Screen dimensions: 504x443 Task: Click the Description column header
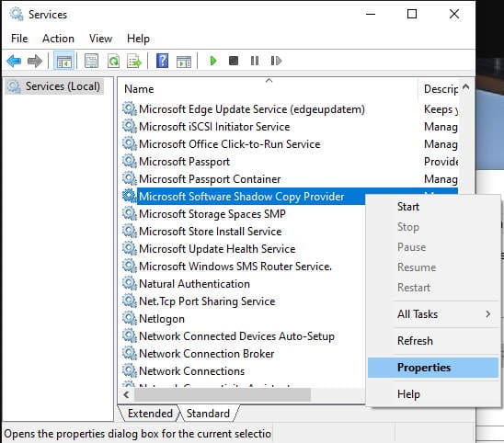coord(440,89)
